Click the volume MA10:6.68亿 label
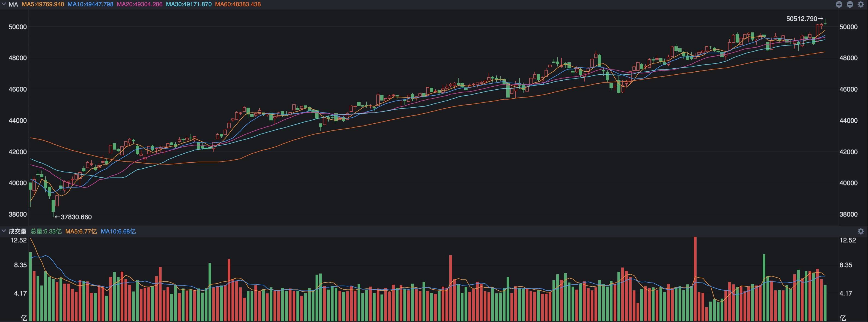The width and height of the screenshot is (868, 322). click(x=118, y=231)
